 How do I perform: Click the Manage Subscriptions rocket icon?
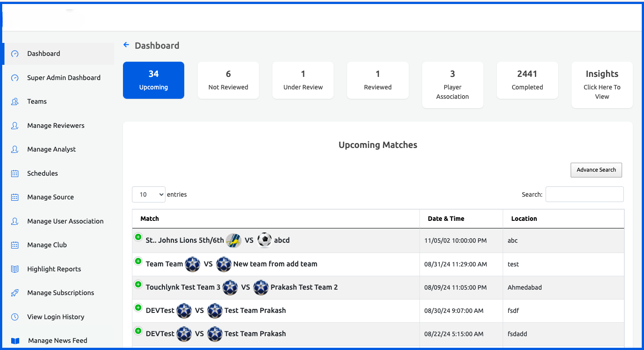(x=15, y=293)
